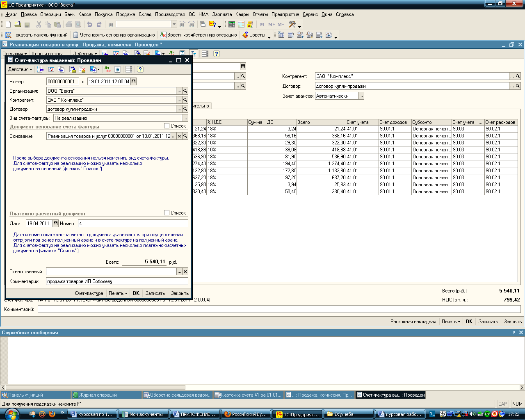The width and height of the screenshot is (525, 420).
Task: Click the New document icon in main toolbar
Action: [x=8, y=24]
